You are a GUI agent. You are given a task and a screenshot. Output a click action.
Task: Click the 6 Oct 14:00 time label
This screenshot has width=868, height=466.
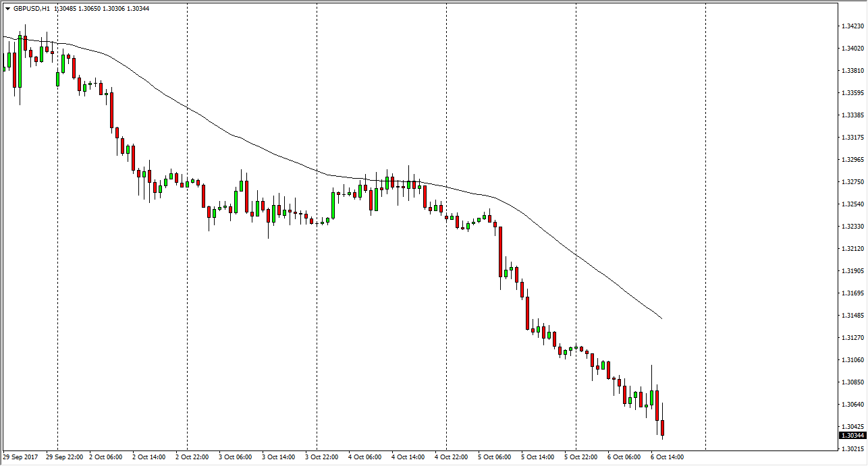[x=667, y=457]
